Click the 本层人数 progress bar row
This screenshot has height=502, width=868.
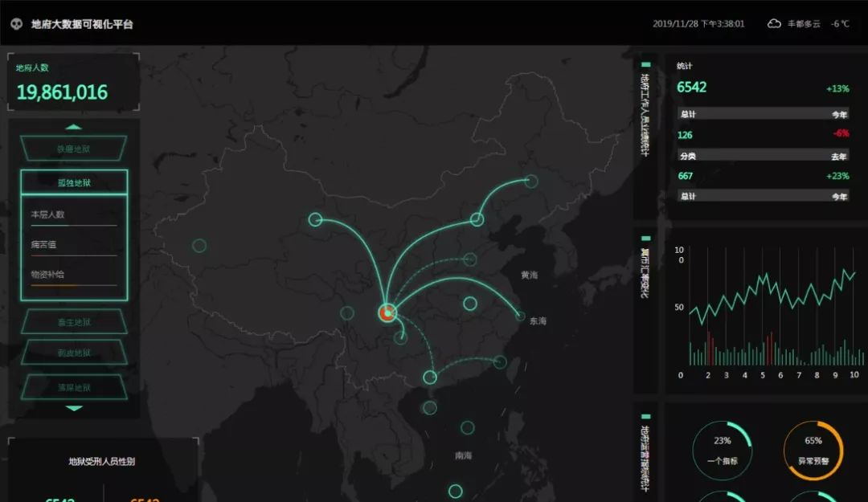(74, 217)
